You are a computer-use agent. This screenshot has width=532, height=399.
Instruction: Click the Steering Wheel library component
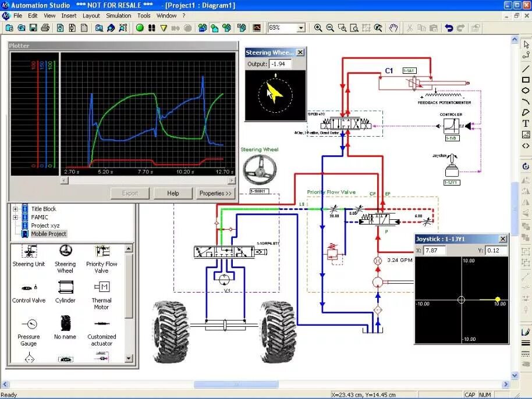pyautogui.click(x=65, y=259)
